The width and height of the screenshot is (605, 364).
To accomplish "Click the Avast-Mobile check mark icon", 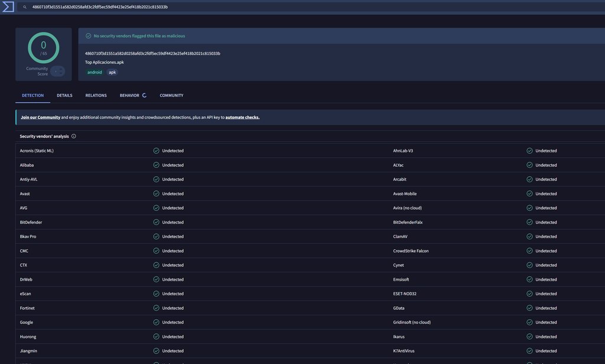I will coord(530,194).
